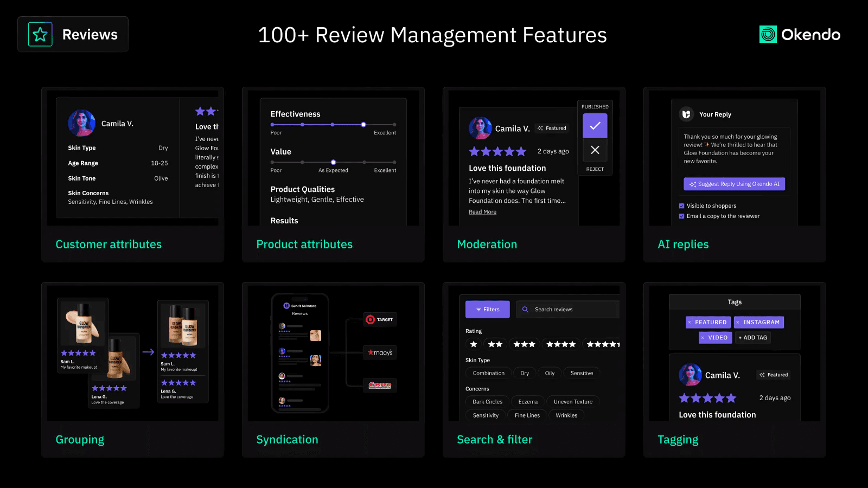Click the search magnifier icon
This screenshot has height=488, width=868.
525,310
